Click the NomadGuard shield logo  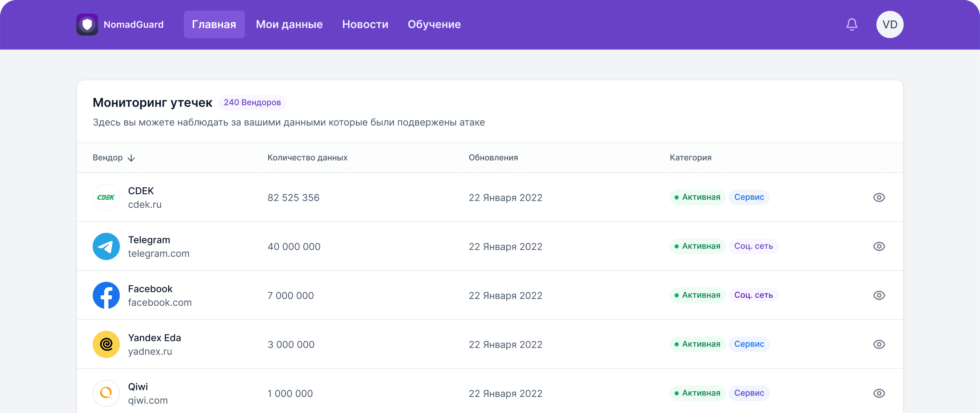pos(87,24)
